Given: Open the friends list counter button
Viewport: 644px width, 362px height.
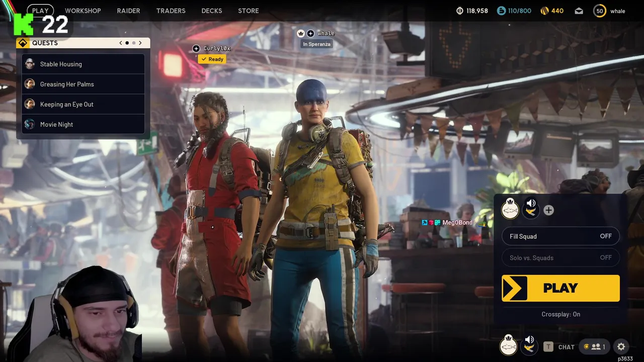Looking at the screenshot, I should click(x=594, y=347).
